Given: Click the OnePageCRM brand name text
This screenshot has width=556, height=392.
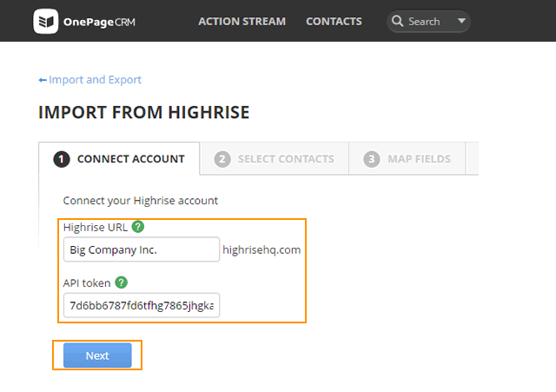Looking at the screenshot, I should point(99,22).
